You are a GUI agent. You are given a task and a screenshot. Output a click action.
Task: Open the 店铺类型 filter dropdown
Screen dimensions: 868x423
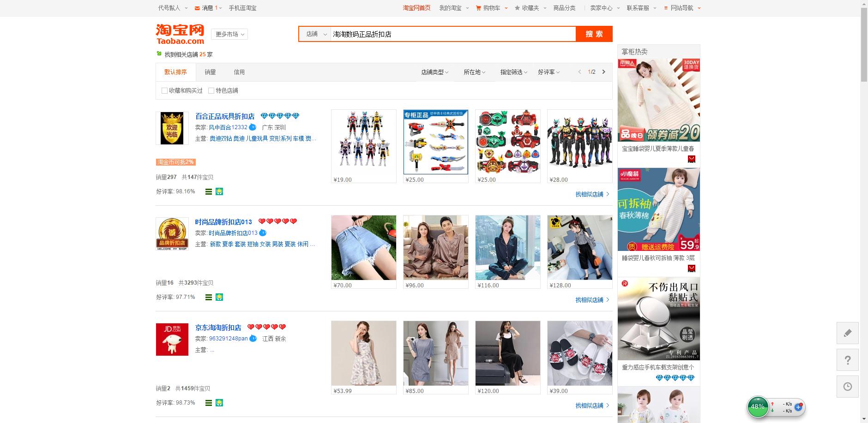coord(434,72)
